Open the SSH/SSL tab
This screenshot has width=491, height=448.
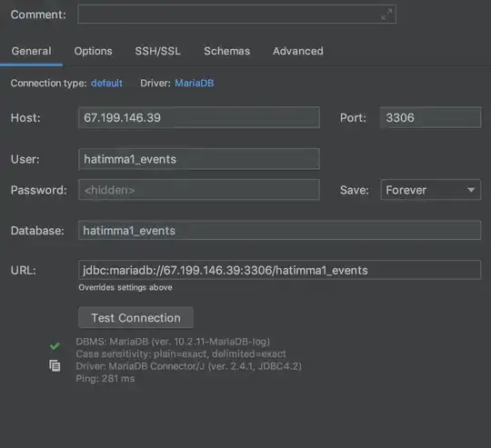[157, 51]
